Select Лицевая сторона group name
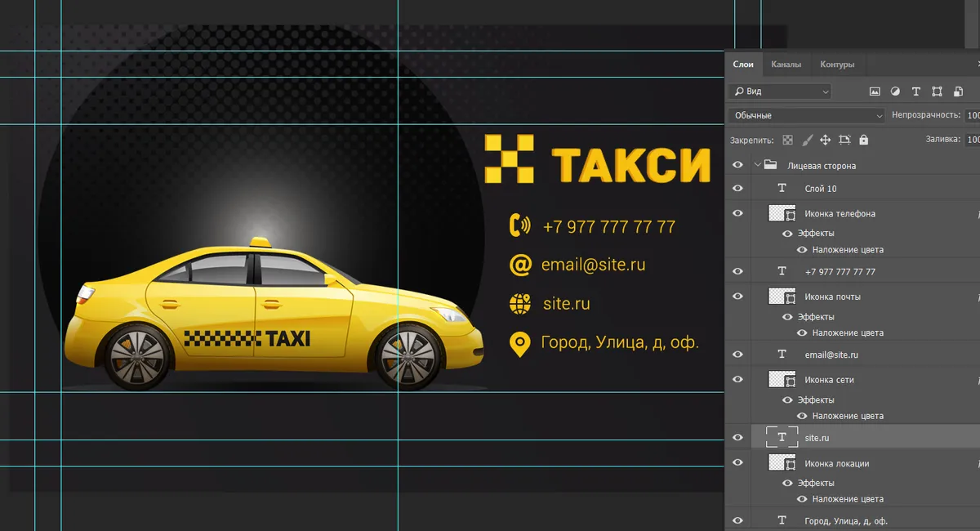This screenshot has width=980, height=531. pos(822,165)
